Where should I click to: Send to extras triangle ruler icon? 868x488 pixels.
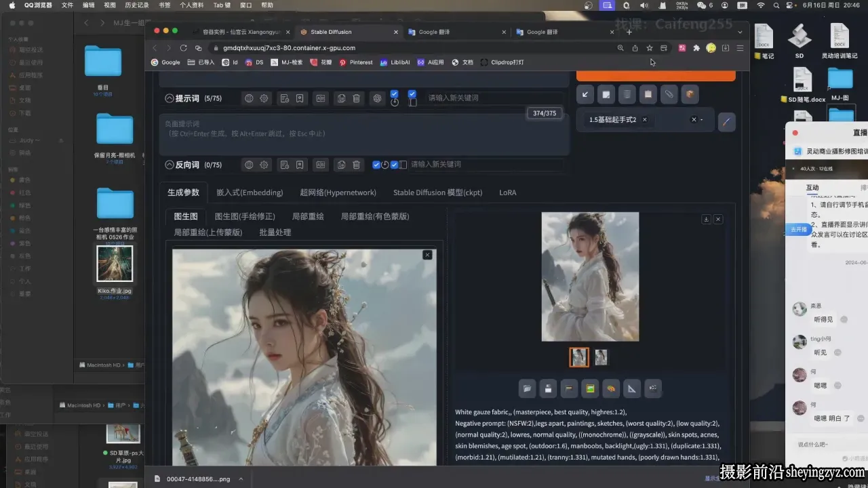(x=632, y=388)
